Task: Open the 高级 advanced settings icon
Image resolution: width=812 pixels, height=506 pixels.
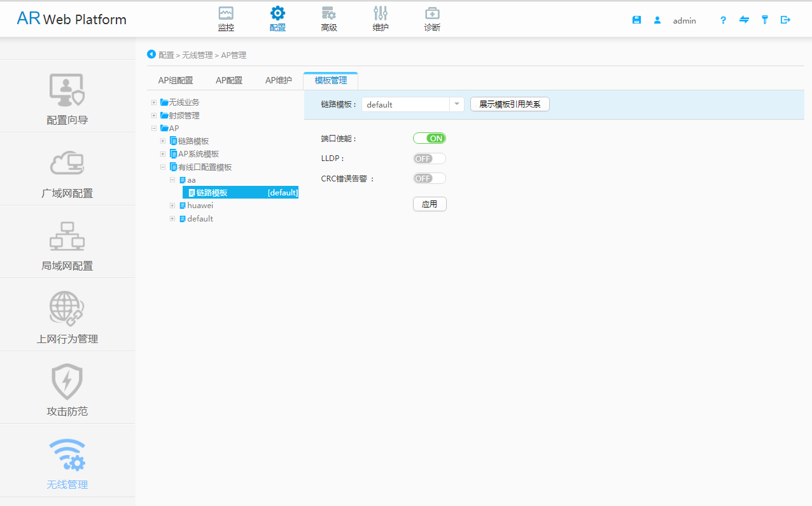Action: tap(329, 18)
